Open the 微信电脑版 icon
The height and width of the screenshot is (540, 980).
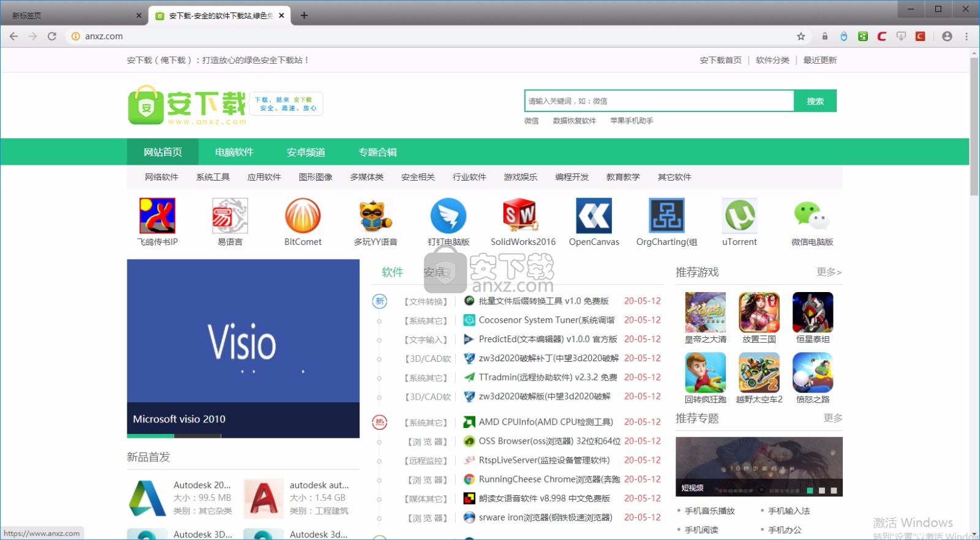point(812,216)
